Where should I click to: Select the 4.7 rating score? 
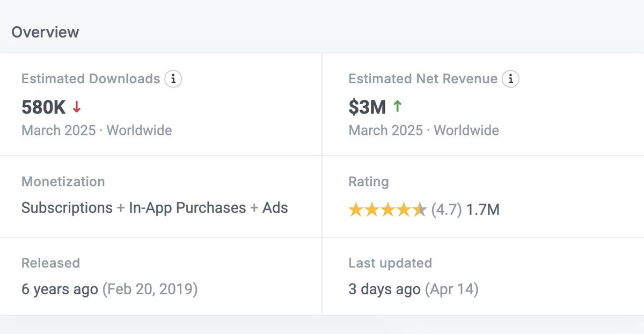(x=447, y=209)
